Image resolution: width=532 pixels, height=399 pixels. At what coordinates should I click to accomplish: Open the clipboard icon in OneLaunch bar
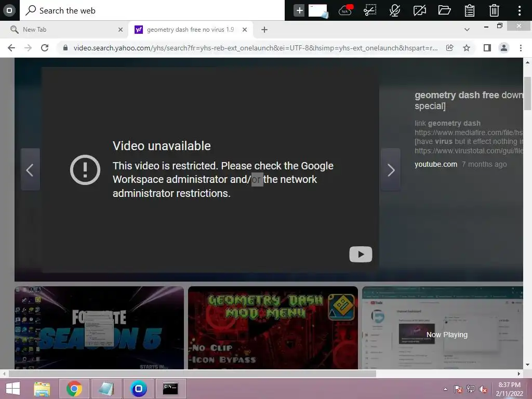click(469, 10)
